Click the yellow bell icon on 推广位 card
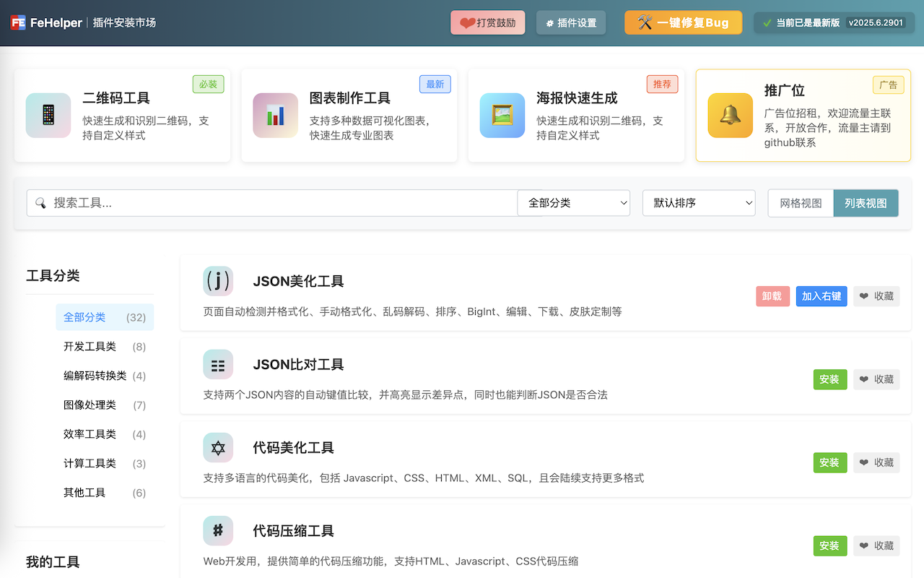Screen dimensions: 924x578 pyautogui.click(x=730, y=115)
